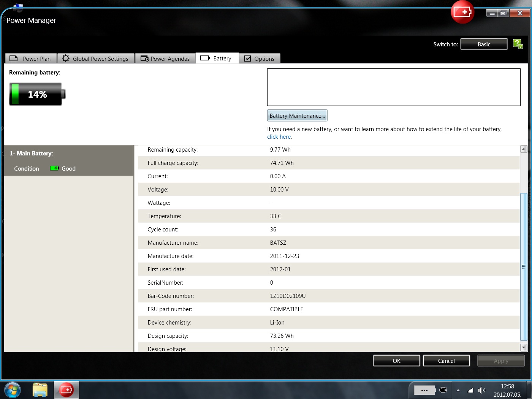Click the OK button

[397, 361]
